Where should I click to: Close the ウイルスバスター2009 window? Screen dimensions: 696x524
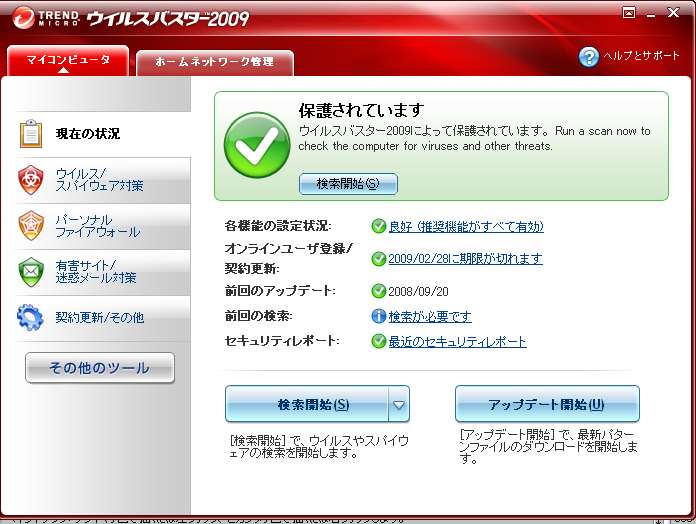[673, 12]
